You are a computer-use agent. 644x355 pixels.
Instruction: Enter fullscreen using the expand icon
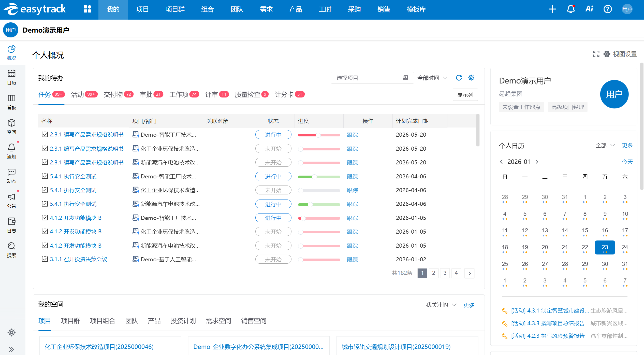click(596, 54)
